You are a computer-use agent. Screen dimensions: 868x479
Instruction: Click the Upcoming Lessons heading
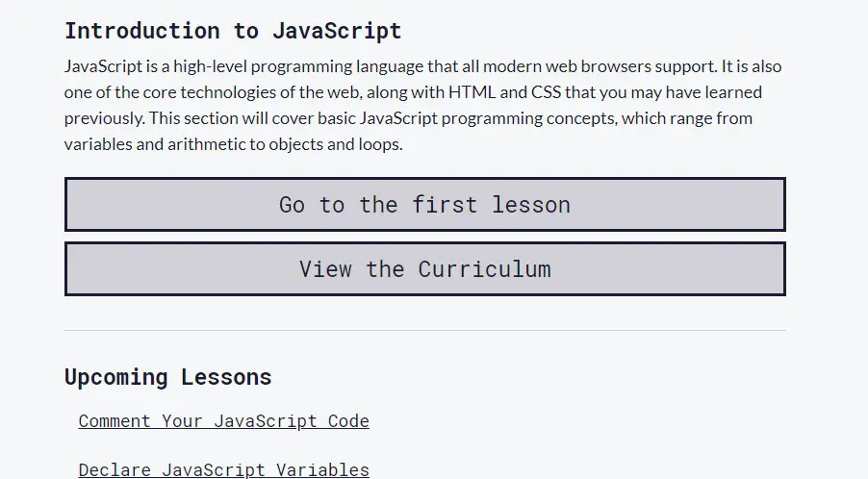tap(167, 377)
